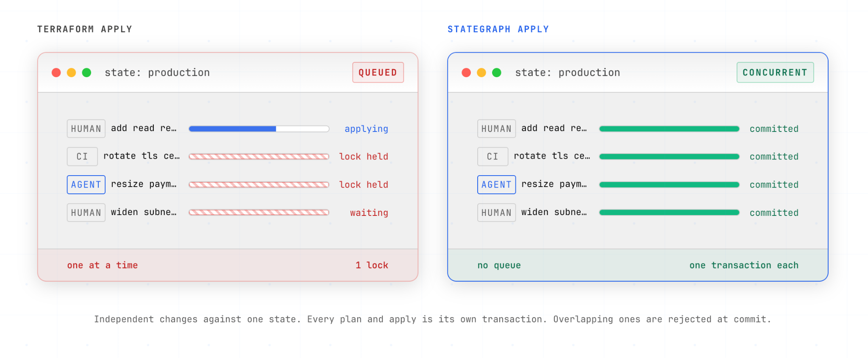This screenshot has height=358, width=868.
Task: Click 'committed' on Stategraph 'widen subne…' row
Action: coord(774,213)
